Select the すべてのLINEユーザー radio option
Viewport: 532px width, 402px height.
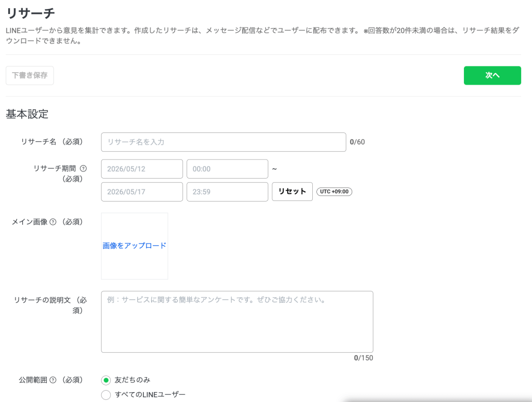tap(106, 395)
